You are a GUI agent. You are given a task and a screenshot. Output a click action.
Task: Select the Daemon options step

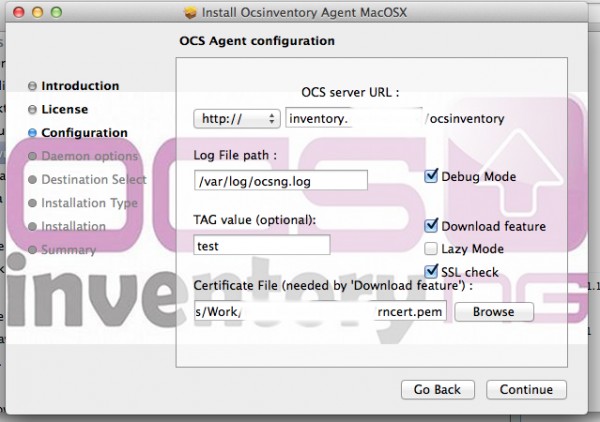click(90, 156)
